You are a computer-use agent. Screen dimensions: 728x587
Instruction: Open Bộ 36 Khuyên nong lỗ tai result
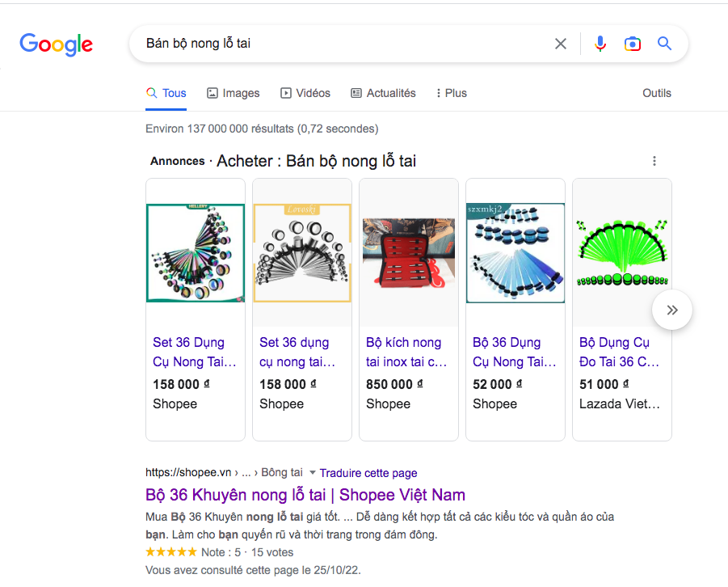(305, 495)
